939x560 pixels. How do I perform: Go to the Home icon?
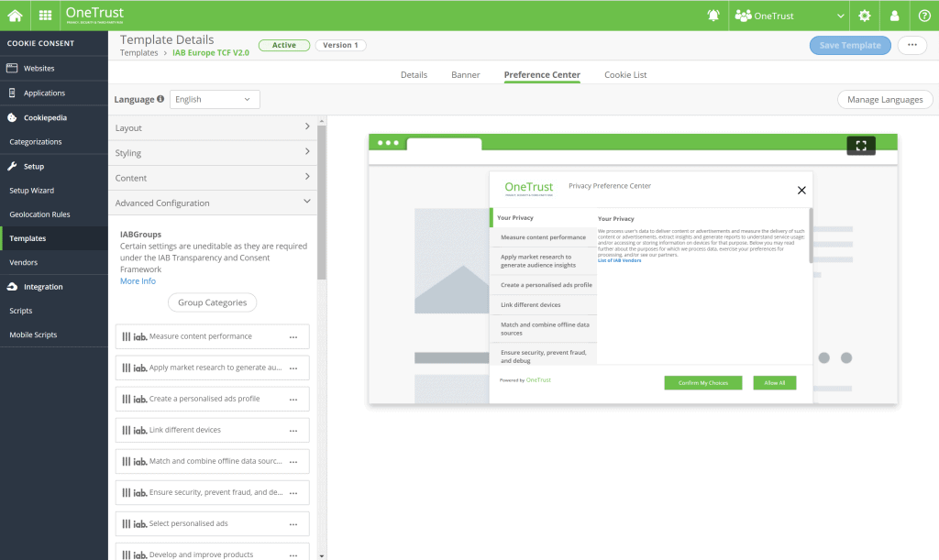pyautogui.click(x=15, y=16)
